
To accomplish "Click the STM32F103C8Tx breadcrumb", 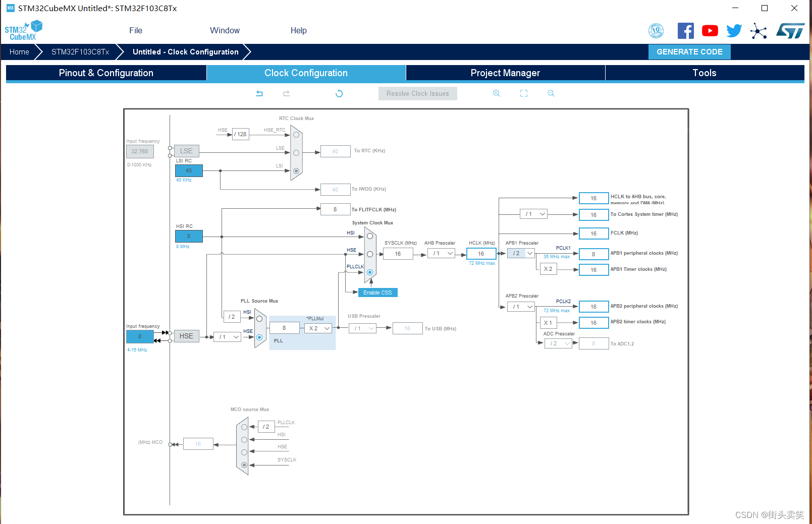I will [80, 52].
